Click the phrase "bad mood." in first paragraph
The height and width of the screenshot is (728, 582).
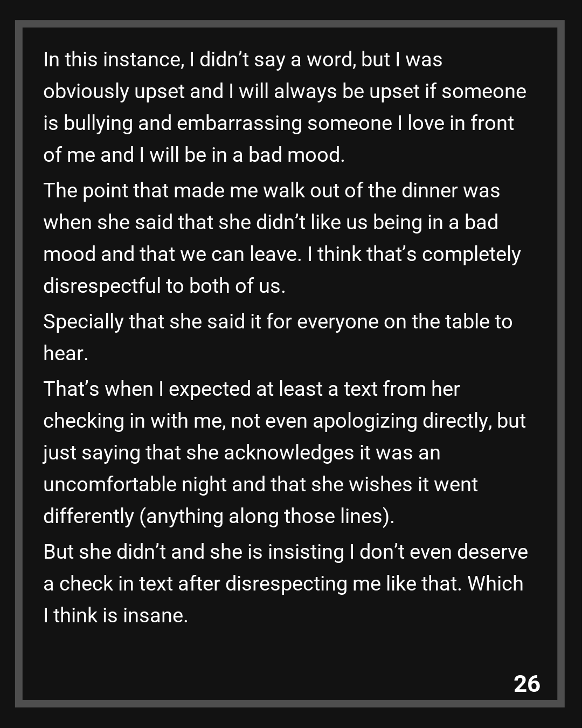[296, 155]
